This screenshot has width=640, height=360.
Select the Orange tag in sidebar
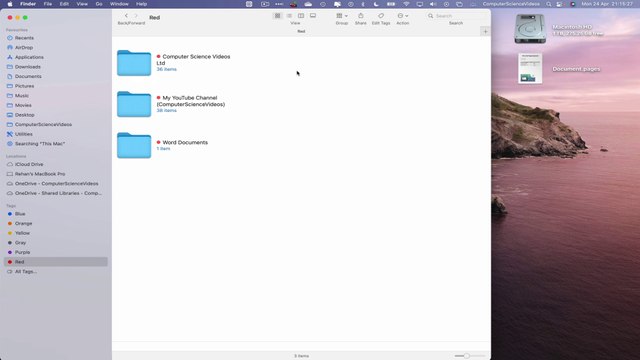[x=23, y=224]
